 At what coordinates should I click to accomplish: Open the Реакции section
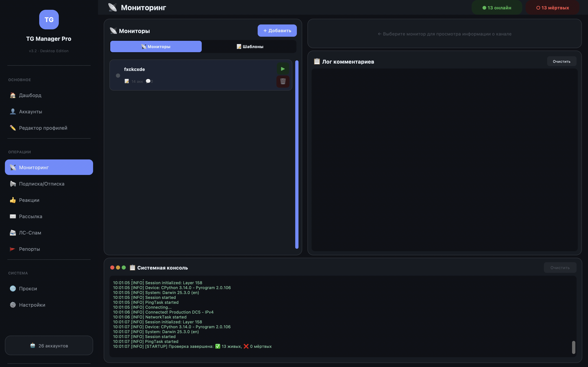(29, 200)
